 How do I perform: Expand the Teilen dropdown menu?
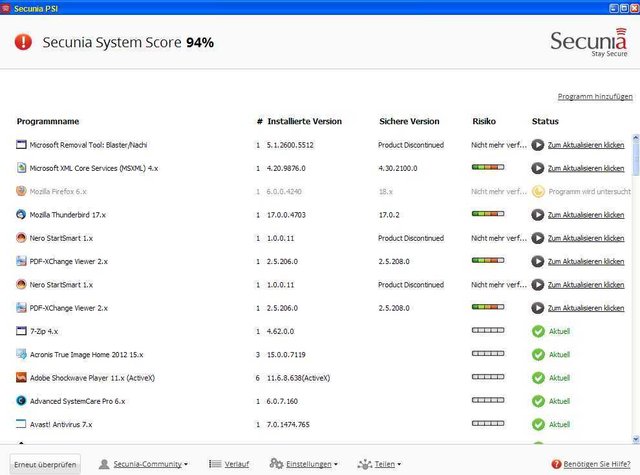[388, 464]
